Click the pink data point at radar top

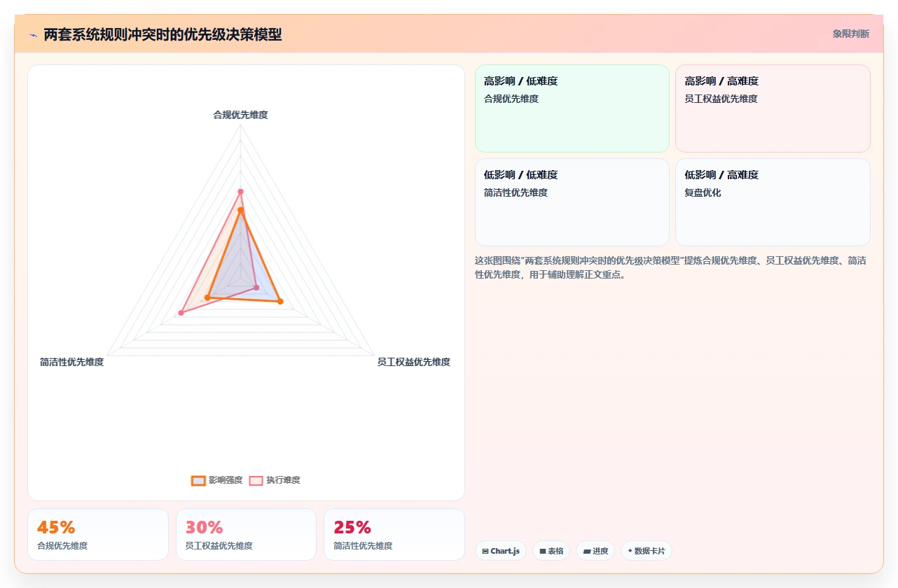click(x=240, y=192)
